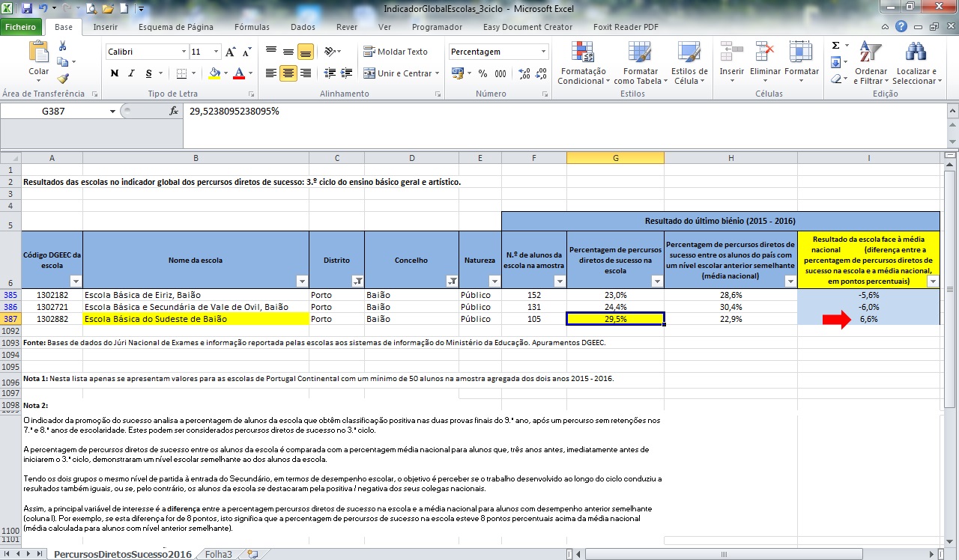Open the Fórmulas ribbon tab
Screen dimensions: 959x560
coord(252,27)
